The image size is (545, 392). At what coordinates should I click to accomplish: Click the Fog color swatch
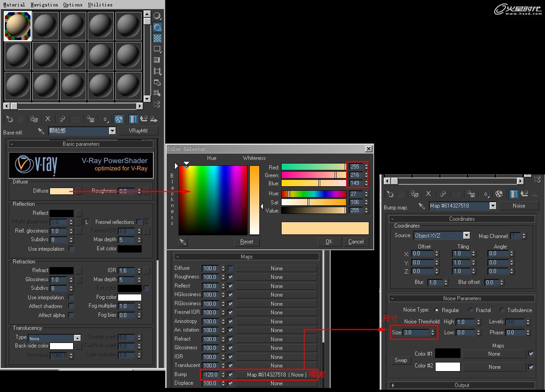pyautogui.click(x=130, y=298)
